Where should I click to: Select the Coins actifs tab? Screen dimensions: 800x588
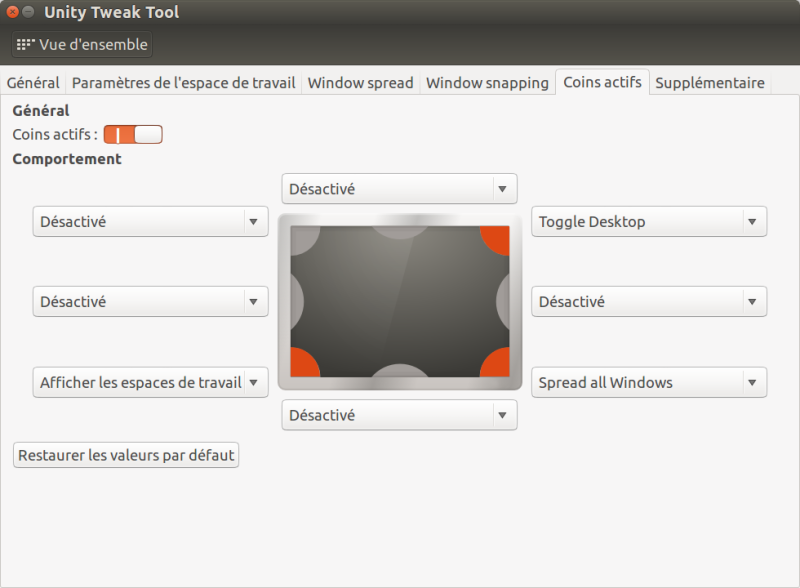tap(602, 82)
